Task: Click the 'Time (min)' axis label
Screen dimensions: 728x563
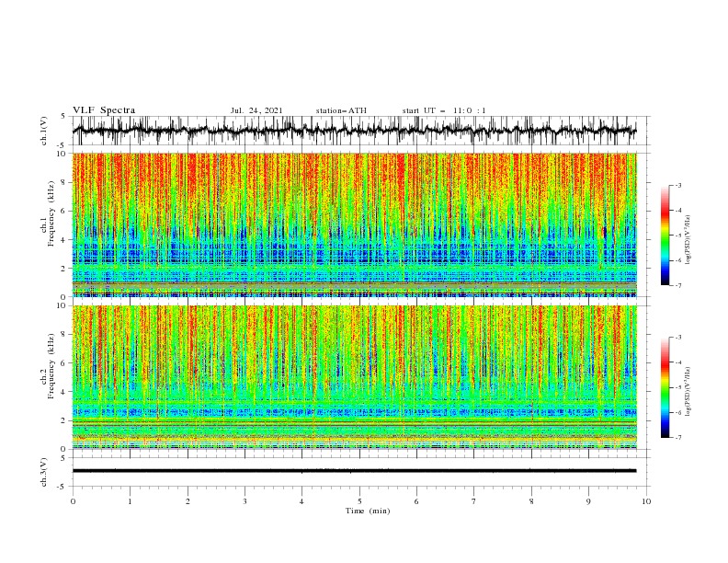Action: pyautogui.click(x=368, y=511)
